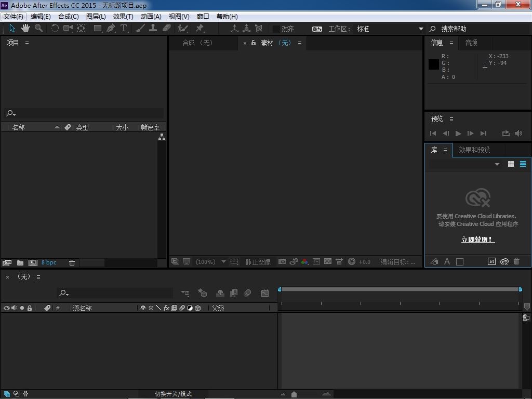
Task: Click the work area start handle
Action: [x=280, y=289]
